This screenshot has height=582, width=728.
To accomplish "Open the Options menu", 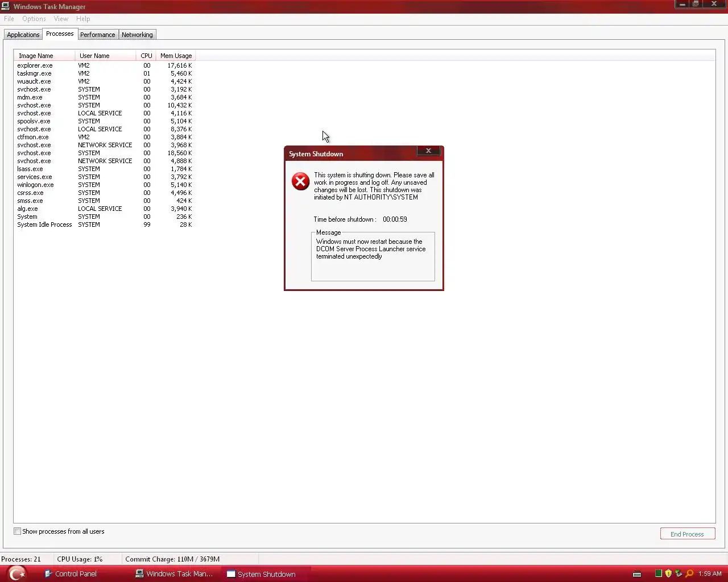I will pyautogui.click(x=34, y=19).
